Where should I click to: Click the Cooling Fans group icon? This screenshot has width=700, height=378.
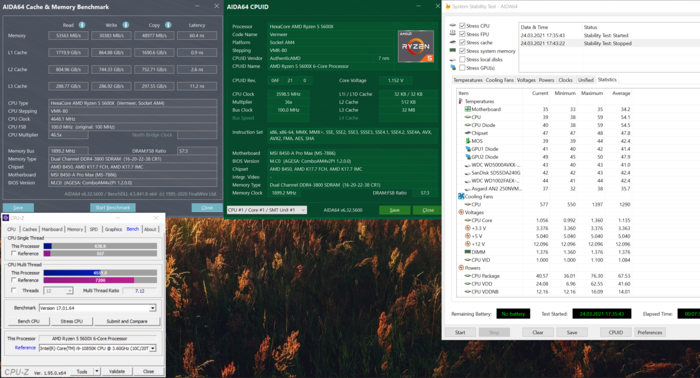(x=461, y=196)
